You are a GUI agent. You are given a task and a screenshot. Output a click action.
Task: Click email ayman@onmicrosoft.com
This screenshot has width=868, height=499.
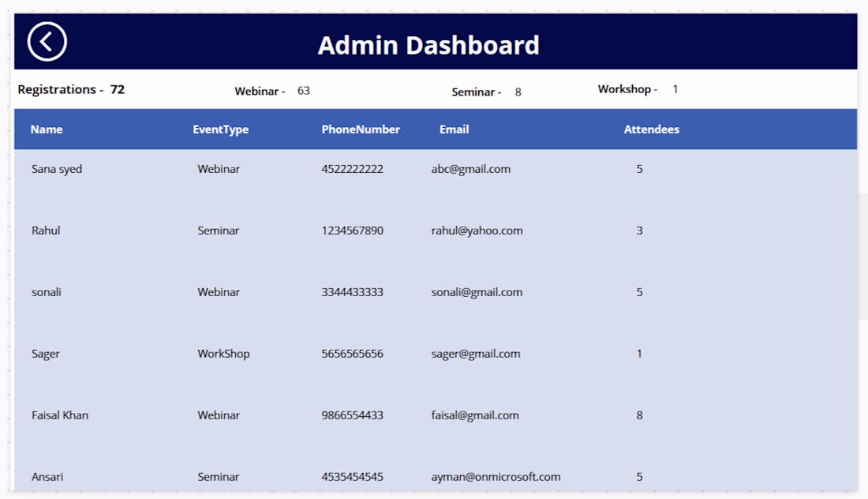(496, 477)
